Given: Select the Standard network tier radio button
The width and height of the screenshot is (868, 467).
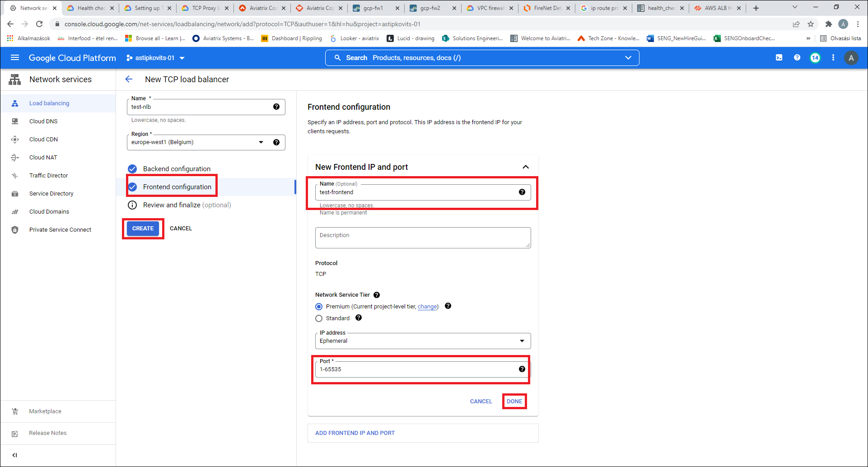Looking at the screenshot, I should (319, 318).
